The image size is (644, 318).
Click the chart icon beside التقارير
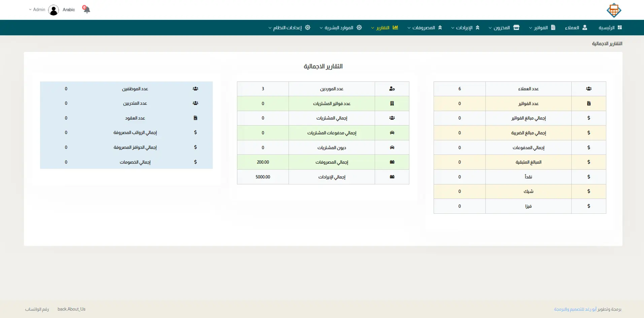395,28
